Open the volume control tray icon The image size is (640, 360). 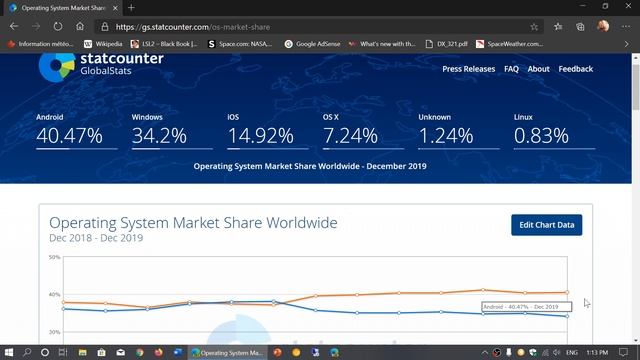tap(557, 352)
